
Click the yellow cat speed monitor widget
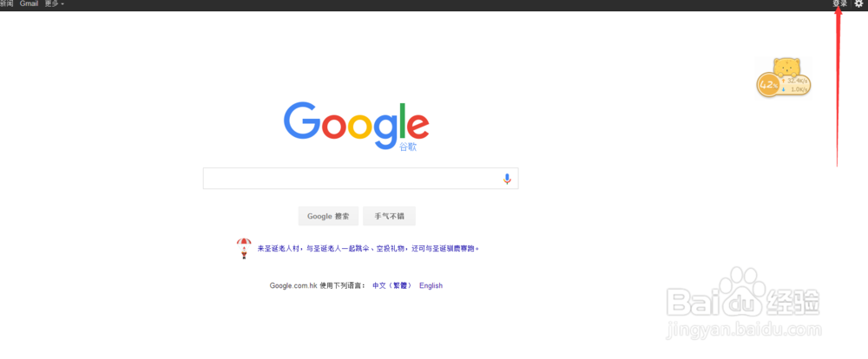click(784, 77)
